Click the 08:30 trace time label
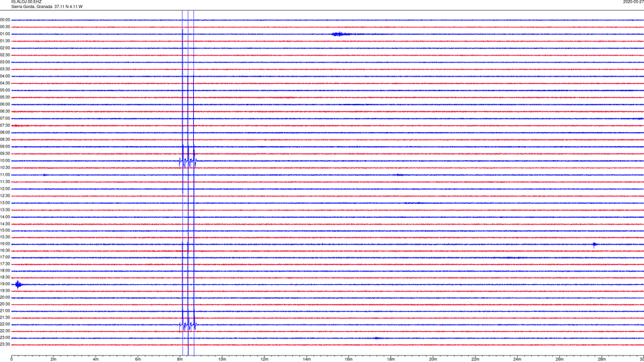This screenshot has height=362, width=644. (x=5, y=139)
